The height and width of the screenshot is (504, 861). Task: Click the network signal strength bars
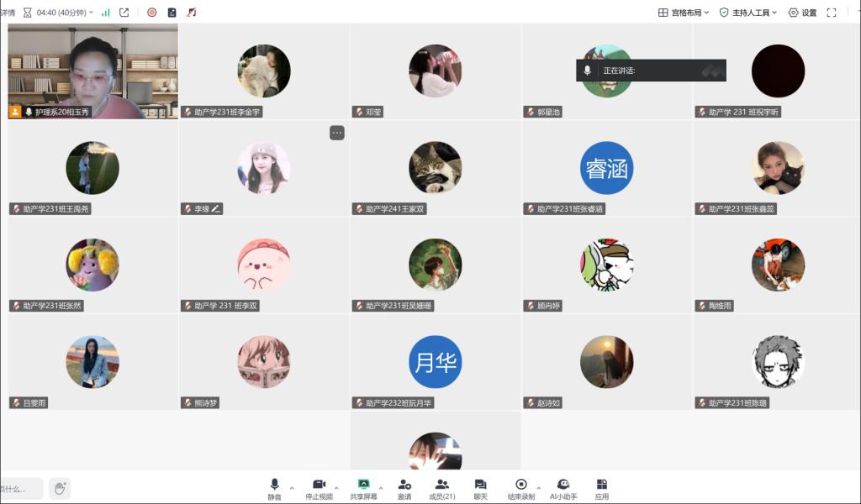point(106,13)
